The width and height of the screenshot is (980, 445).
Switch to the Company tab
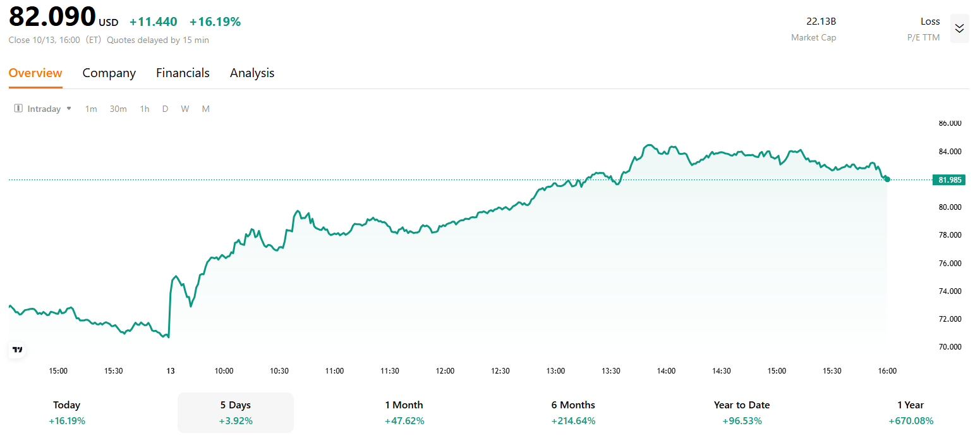[x=109, y=73]
